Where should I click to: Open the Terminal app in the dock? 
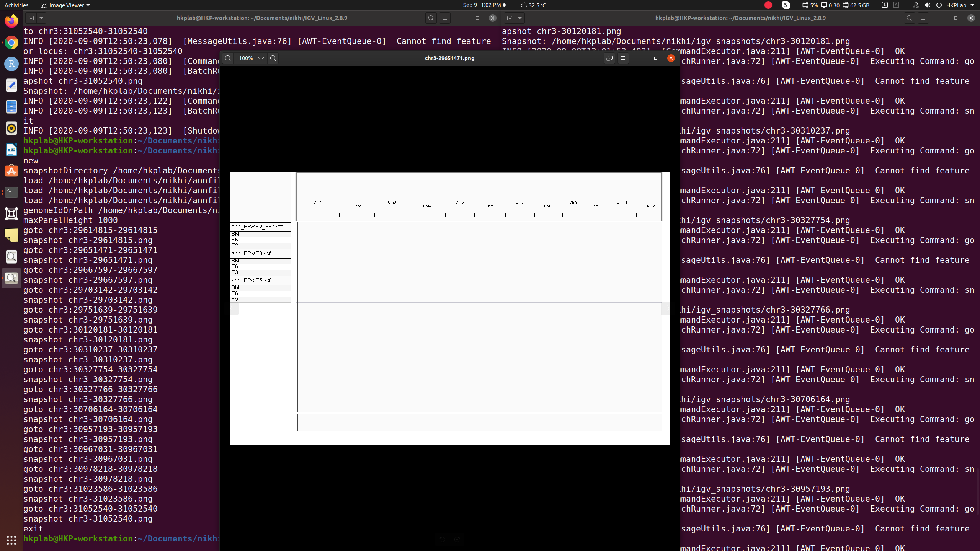point(11,192)
